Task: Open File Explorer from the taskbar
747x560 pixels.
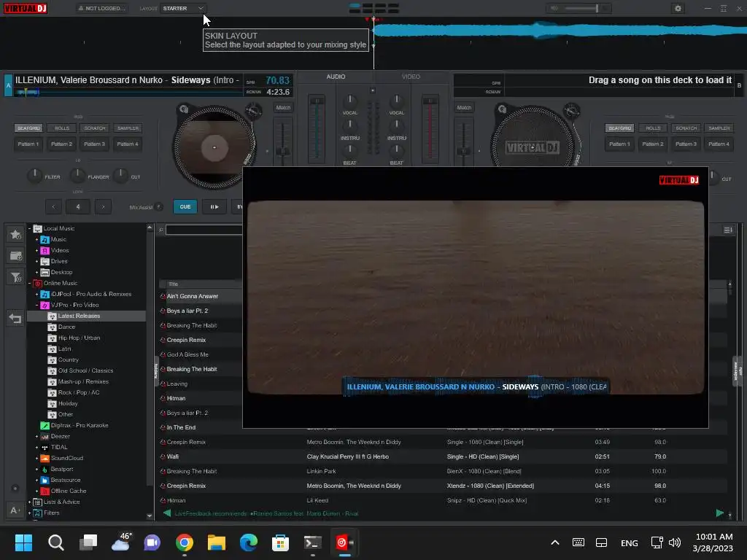Action: [x=216, y=542]
